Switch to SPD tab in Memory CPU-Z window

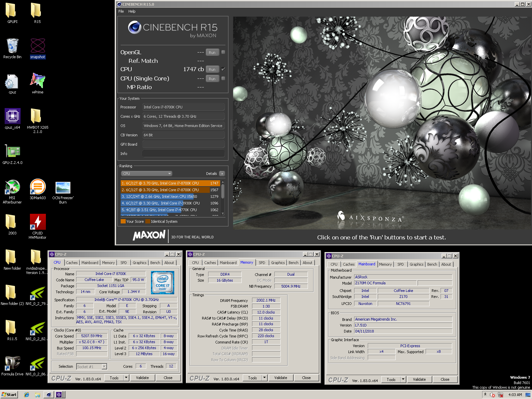tap(262, 263)
